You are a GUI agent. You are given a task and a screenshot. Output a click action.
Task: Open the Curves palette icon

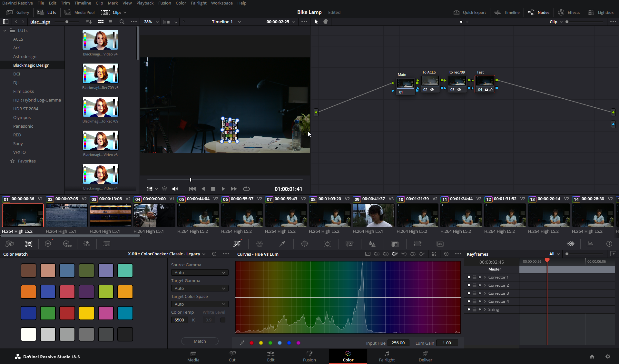(237, 244)
